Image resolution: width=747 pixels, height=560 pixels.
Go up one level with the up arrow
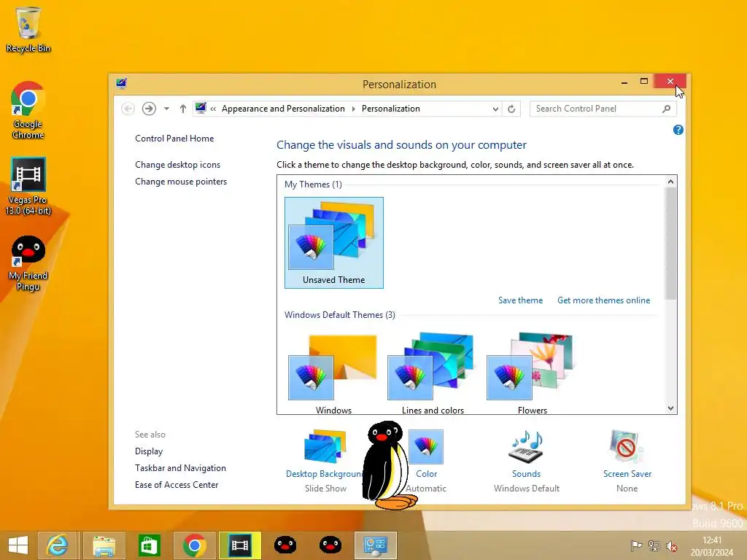tap(183, 109)
